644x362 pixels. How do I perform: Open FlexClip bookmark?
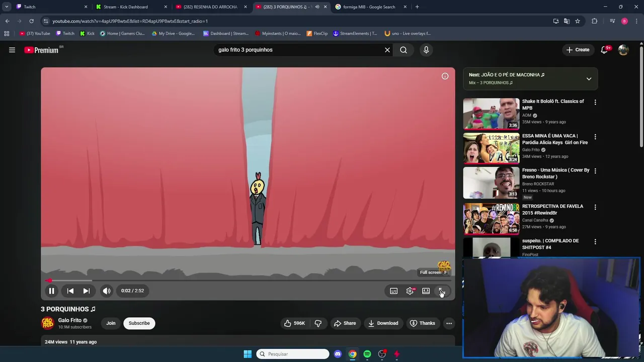pyautogui.click(x=317, y=34)
